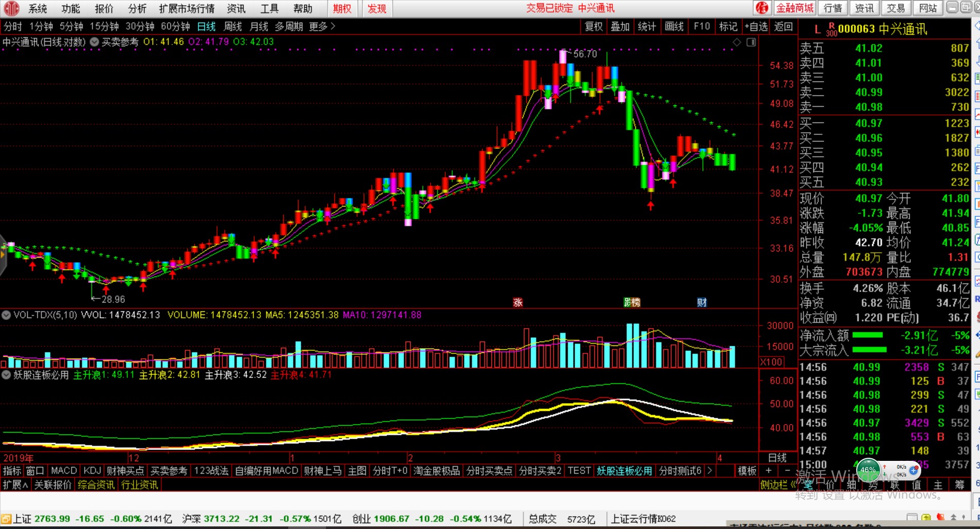Click the plus zoom button beside 模板

point(769,471)
